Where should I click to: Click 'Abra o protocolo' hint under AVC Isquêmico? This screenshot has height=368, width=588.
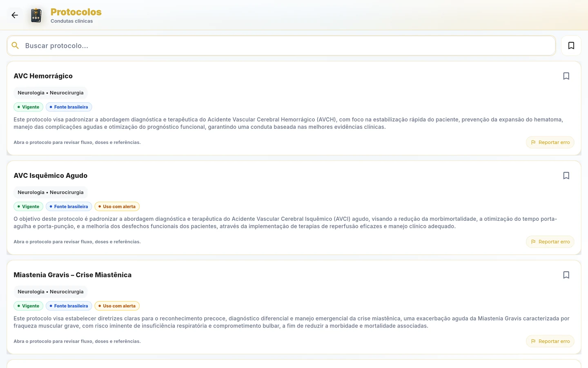[x=77, y=242]
